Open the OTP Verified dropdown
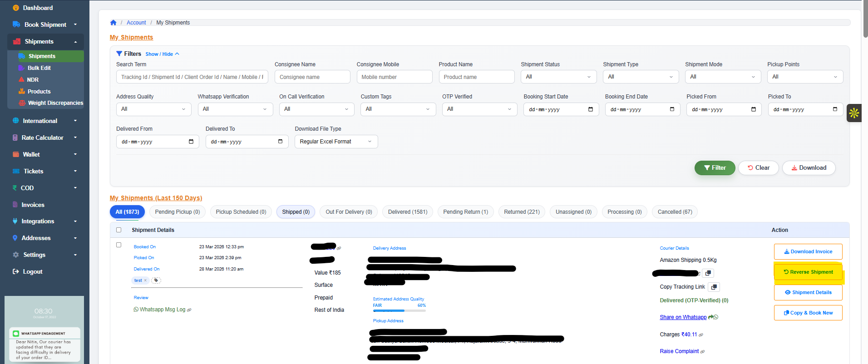The height and width of the screenshot is (364, 868). 480,109
